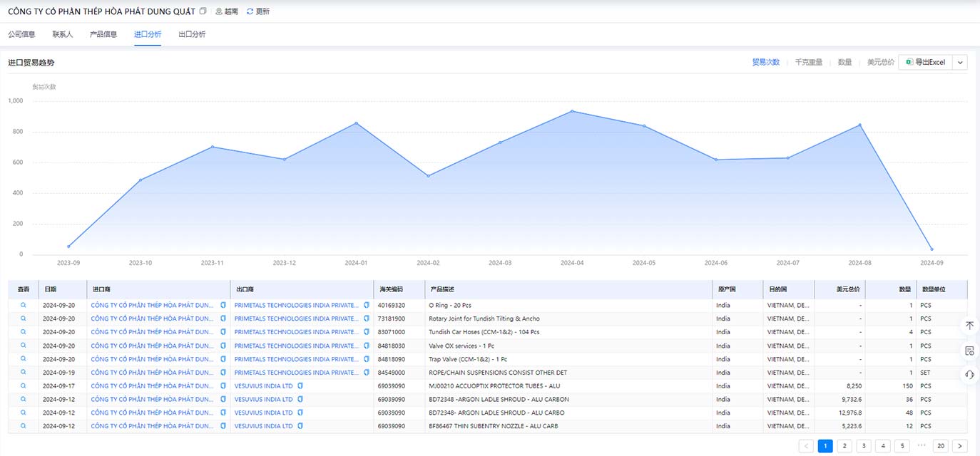Image resolution: width=980 pixels, height=456 pixels.
Task: View details of BF86467 THIN SUBENTRY NOZZLE row
Action: [23, 426]
